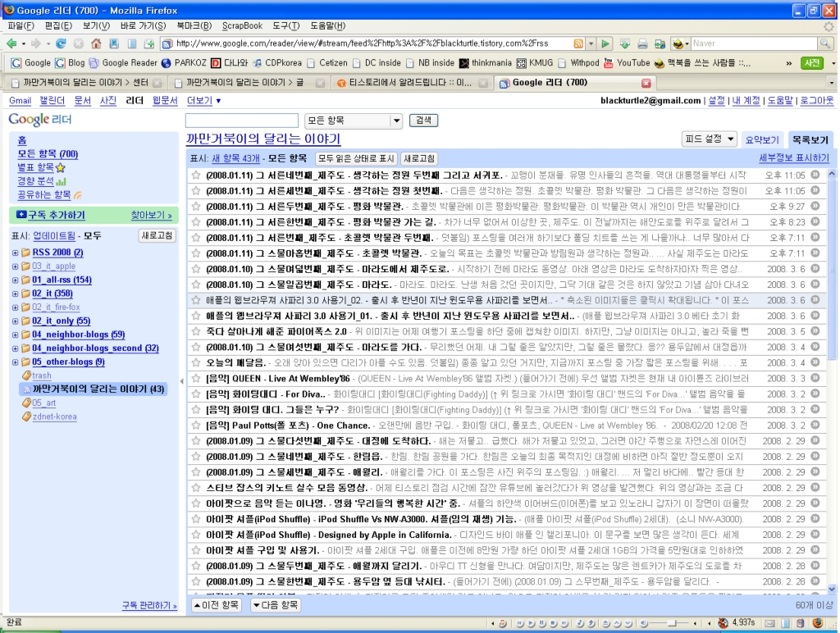Star the 오늘의 깨달음 entry
840x633 pixels.
tap(196, 362)
